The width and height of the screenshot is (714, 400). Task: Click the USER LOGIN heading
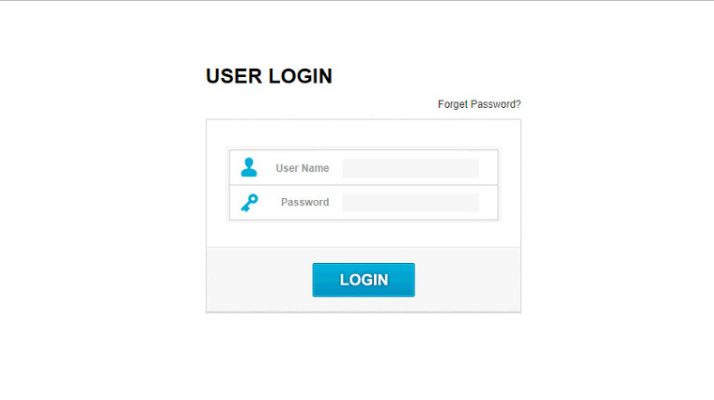(x=269, y=76)
